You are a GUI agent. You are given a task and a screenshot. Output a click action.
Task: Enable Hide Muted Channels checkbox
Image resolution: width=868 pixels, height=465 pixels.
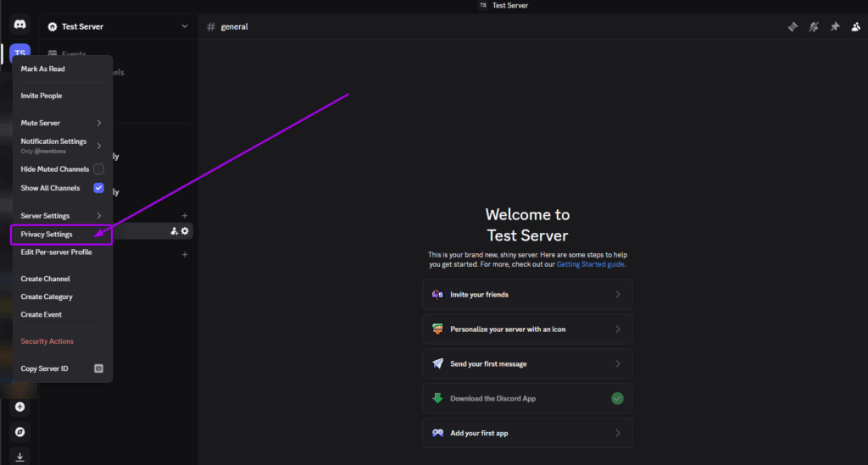[98, 169]
